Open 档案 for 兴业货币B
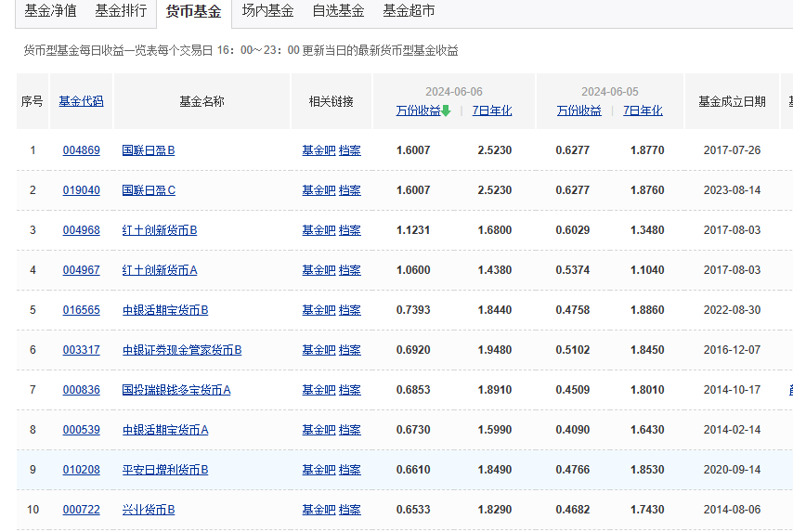This screenshot has width=793, height=532. [349, 510]
